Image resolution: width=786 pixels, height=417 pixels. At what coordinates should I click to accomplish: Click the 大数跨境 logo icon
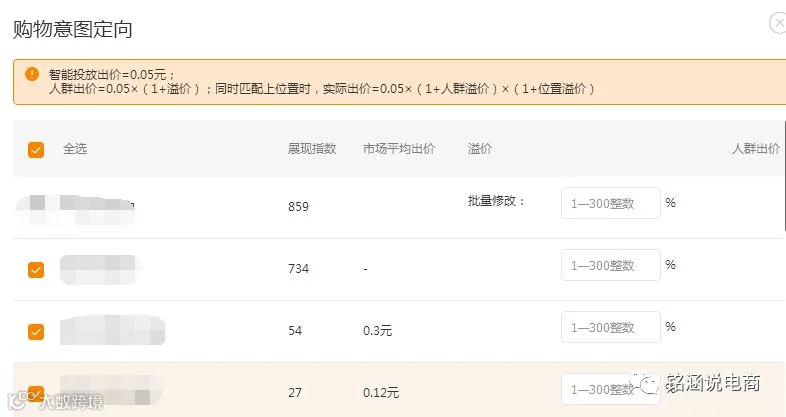(x=19, y=400)
